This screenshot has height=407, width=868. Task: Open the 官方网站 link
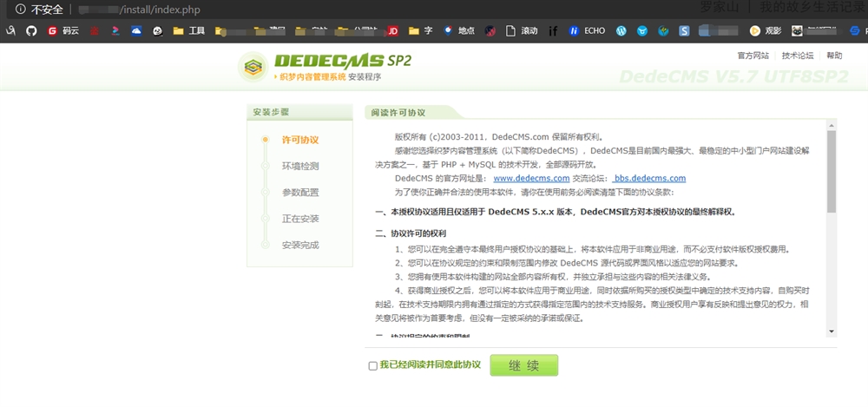click(753, 56)
